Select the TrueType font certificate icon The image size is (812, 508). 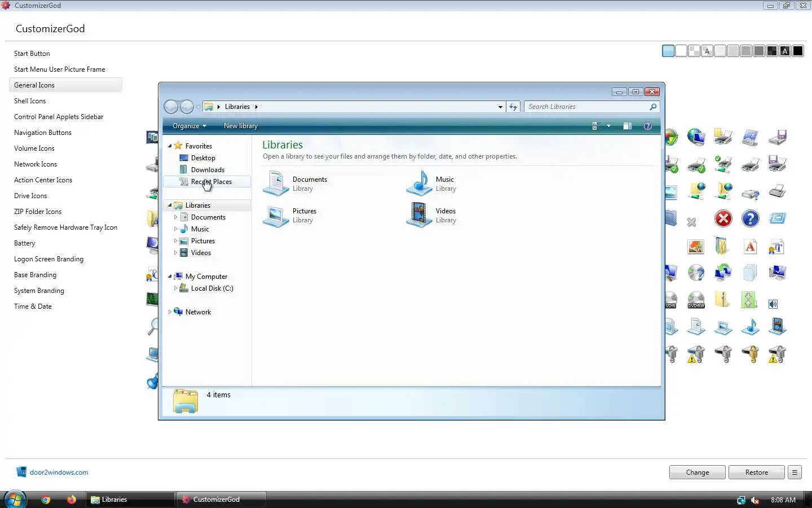tap(776, 247)
